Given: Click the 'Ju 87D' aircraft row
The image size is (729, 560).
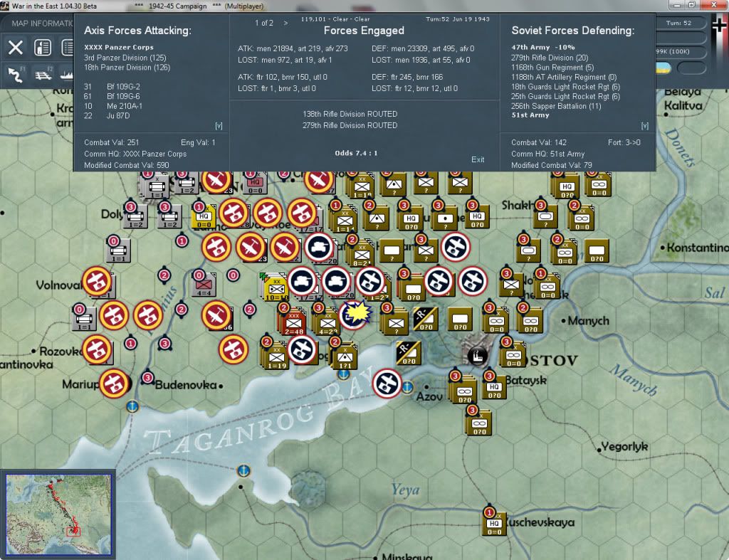Looking at the screenshot, I should point(107,116).
